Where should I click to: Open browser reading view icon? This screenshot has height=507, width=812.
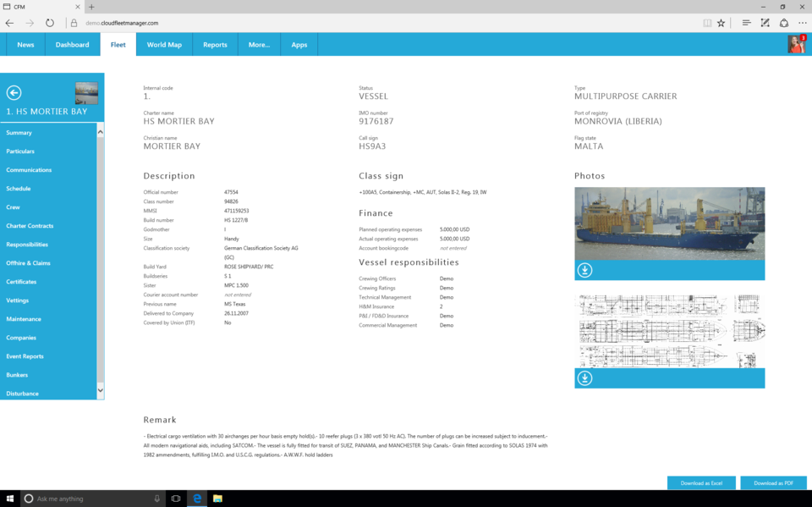707,23
